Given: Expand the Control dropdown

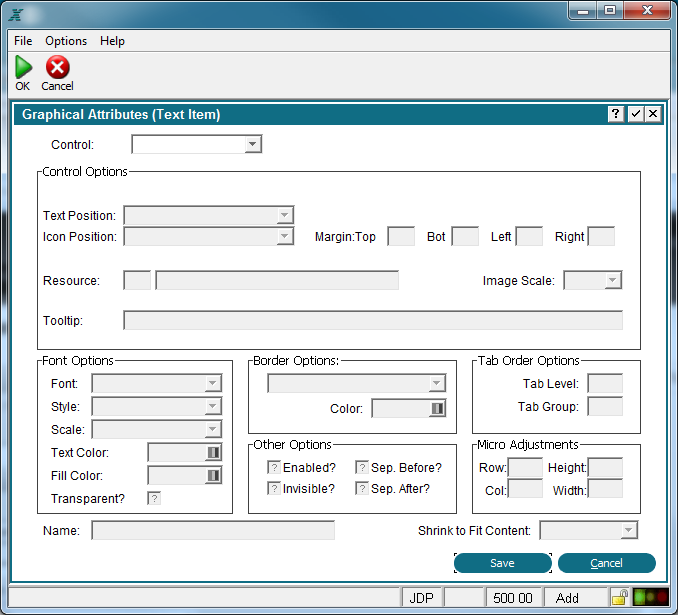Looking at the screenshot, I should point(253,144).
